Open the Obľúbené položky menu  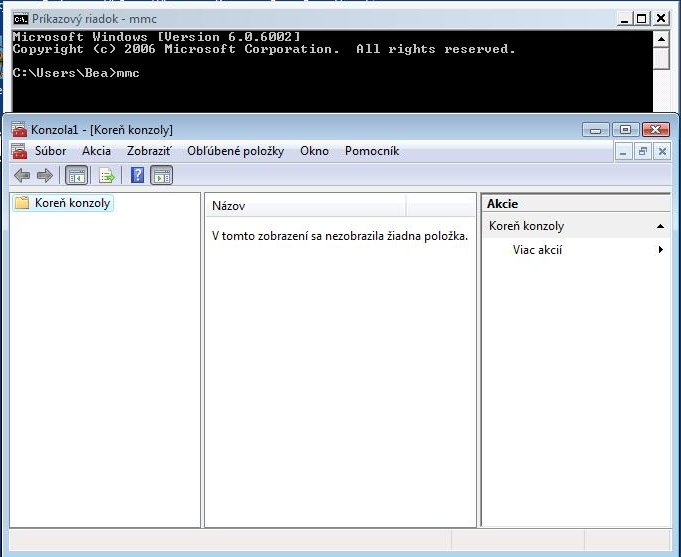point(235,151)
